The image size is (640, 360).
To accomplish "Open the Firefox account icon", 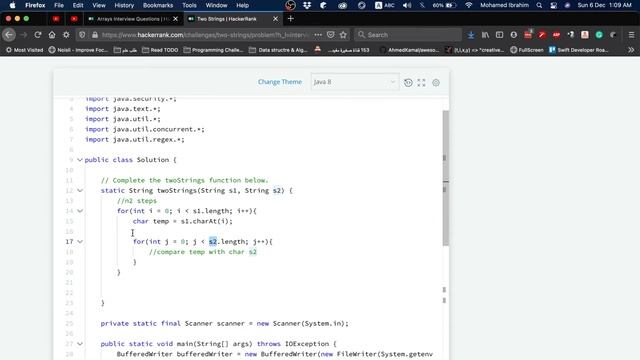I will pos(513,35).
